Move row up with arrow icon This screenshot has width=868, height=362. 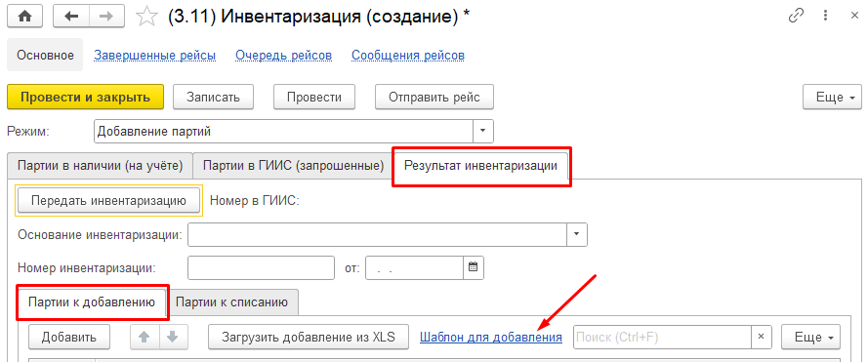click(x=145, y=337)
